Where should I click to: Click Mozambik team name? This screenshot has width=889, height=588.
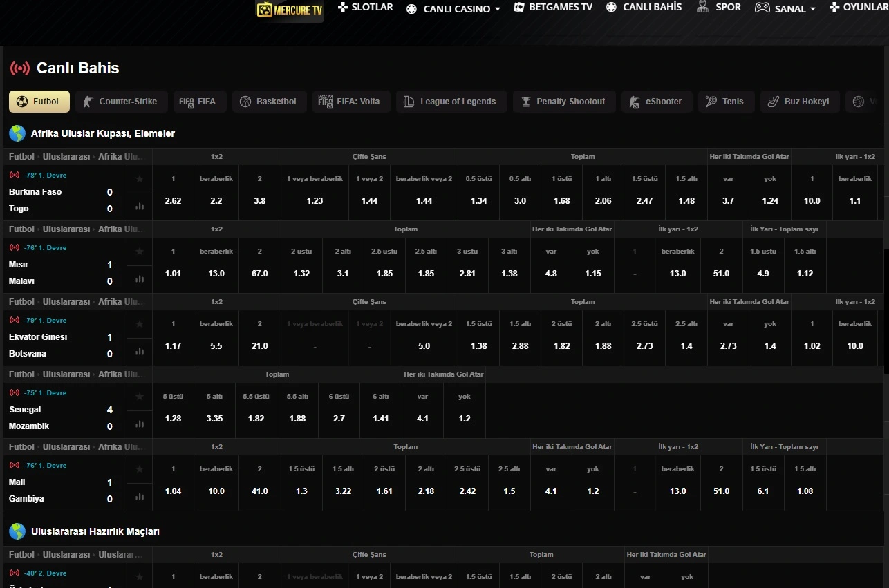tap(29, 426)
